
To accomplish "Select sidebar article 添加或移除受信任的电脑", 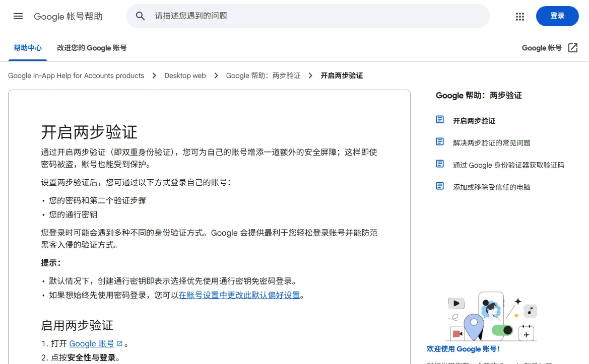I will (x=492, y=187).
